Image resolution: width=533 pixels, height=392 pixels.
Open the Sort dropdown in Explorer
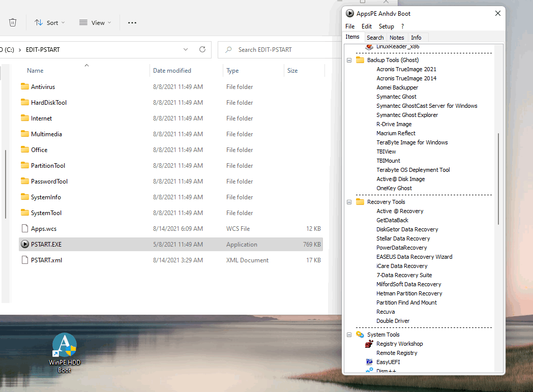pyautogui.click(x=50, y=23)
